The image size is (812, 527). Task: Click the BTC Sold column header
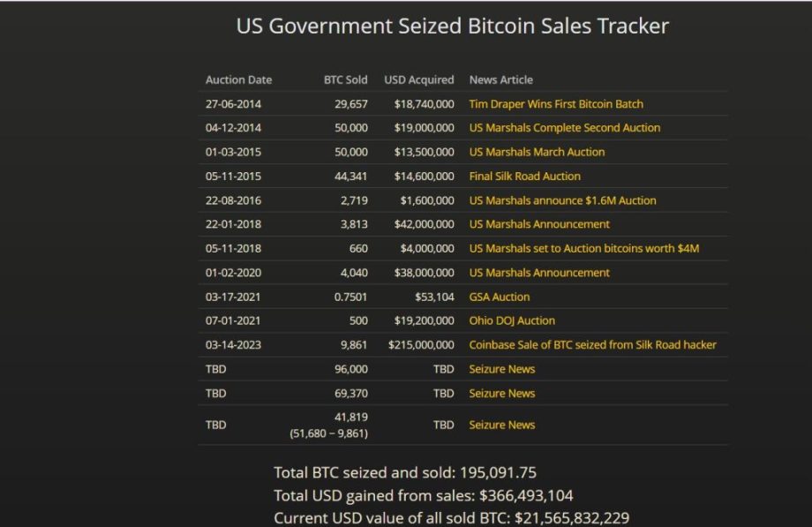[x=345, y=80]
